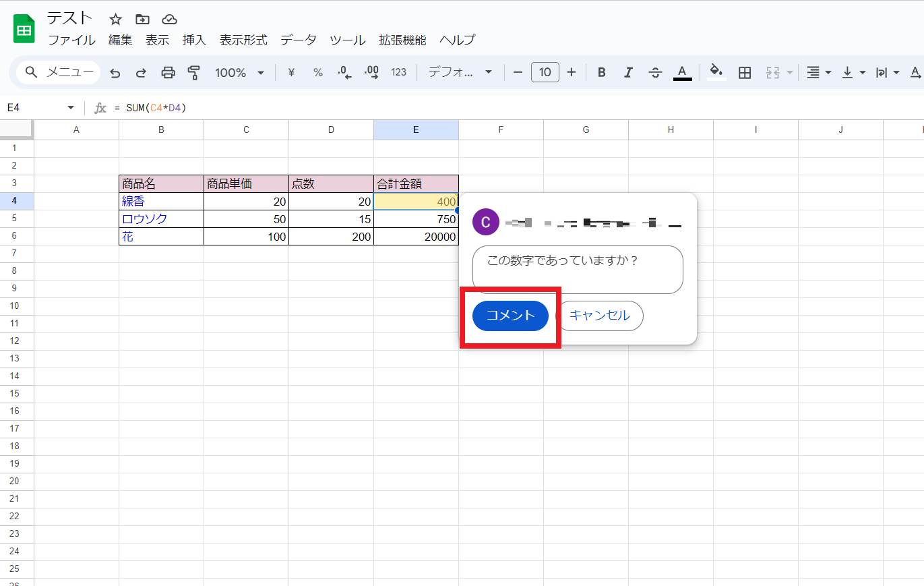Screen dimensions: 924x586
Task: Click the comment text input box
Action: (578, 269)
